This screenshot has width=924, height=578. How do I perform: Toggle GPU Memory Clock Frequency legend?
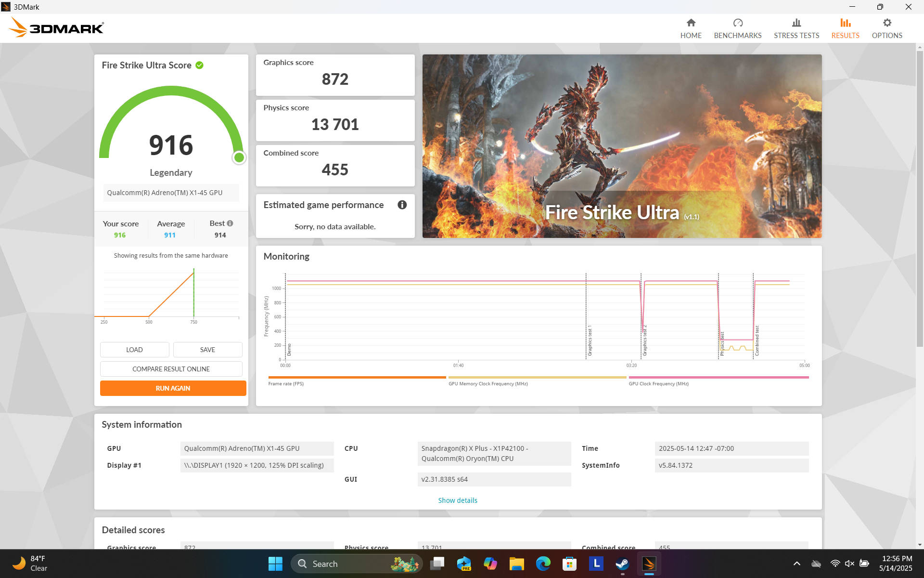[x=488, y=384]
